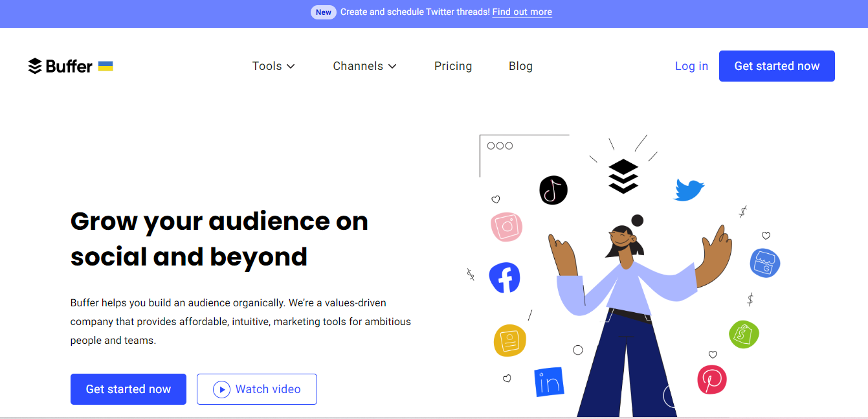Click the blue Google Business storefront icon
Viewport: 868px width, 419px height.
point(765,263)
